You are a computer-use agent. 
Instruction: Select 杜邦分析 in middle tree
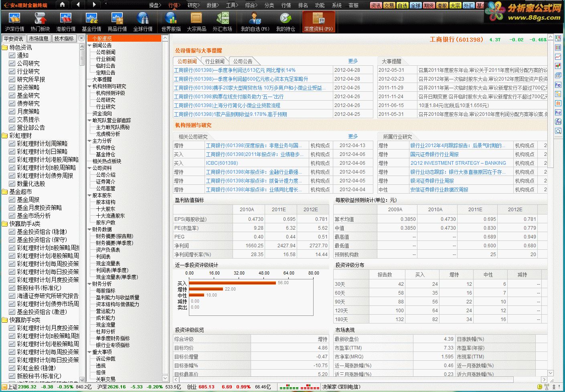coord(105,331)
